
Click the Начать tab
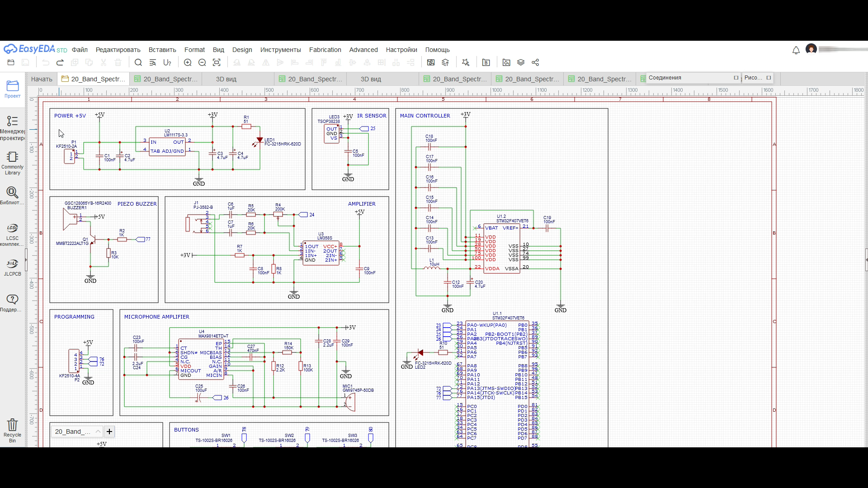pos(42,79)
